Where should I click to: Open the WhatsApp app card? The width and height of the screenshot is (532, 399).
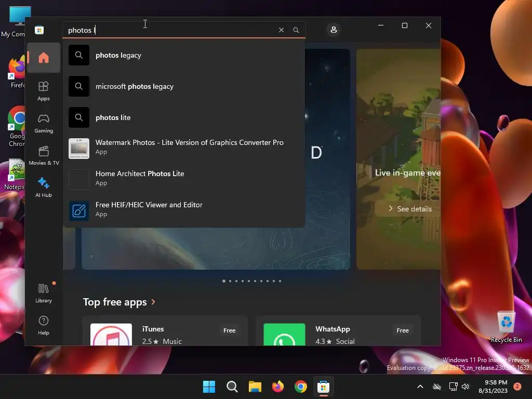[338, 331]
